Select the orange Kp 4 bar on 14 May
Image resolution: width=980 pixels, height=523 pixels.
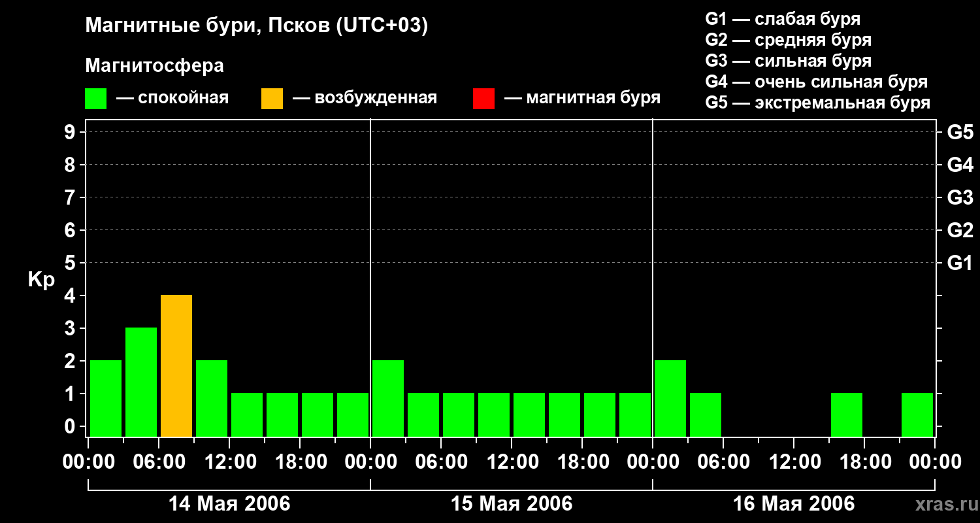tap(176, 365)
